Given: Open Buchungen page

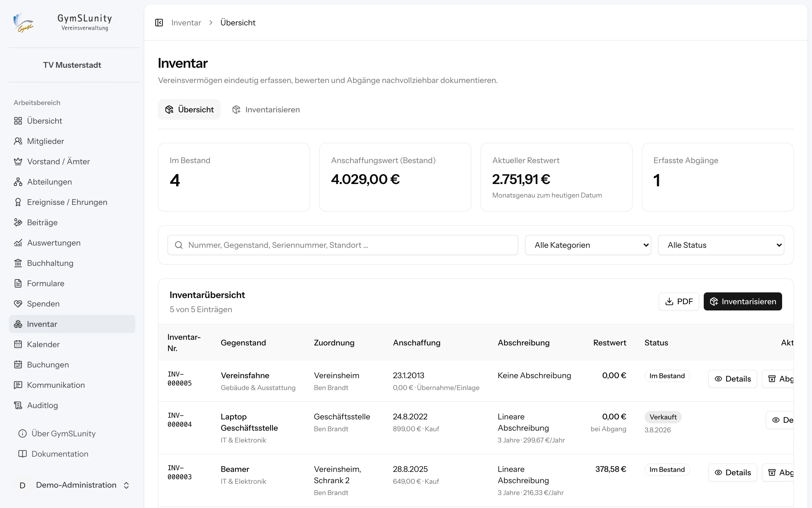Looking at the screenshot, I should pyautogui.click(x=72, y=365).
